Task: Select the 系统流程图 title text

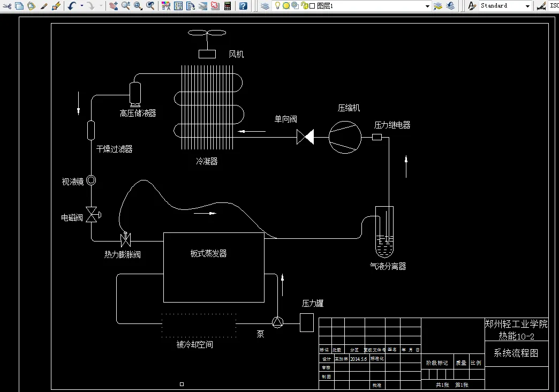Action: click(516, 353)
